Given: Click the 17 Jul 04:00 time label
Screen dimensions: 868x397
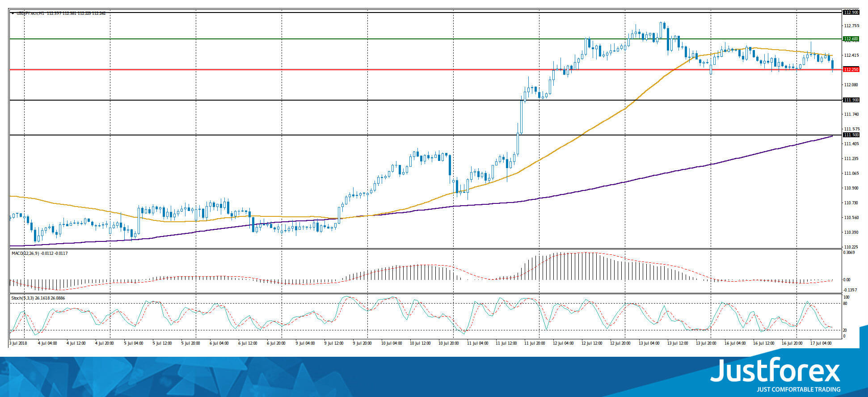Looking at the screenshot, I should tap(821, 343).
